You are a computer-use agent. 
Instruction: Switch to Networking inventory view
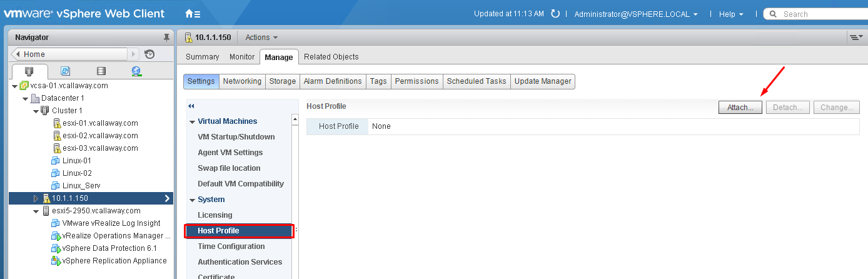(x=136, y=71)
